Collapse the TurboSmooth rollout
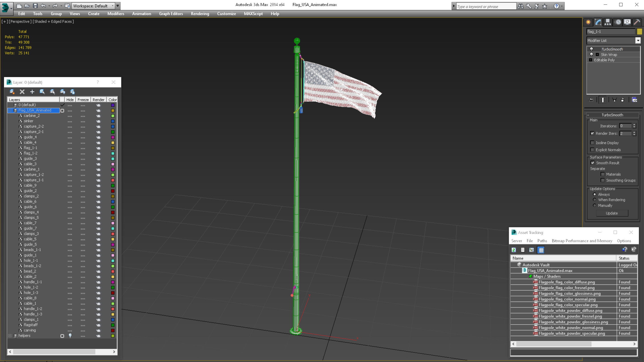This screenshot has height=362, width=644. coord(588,115)
